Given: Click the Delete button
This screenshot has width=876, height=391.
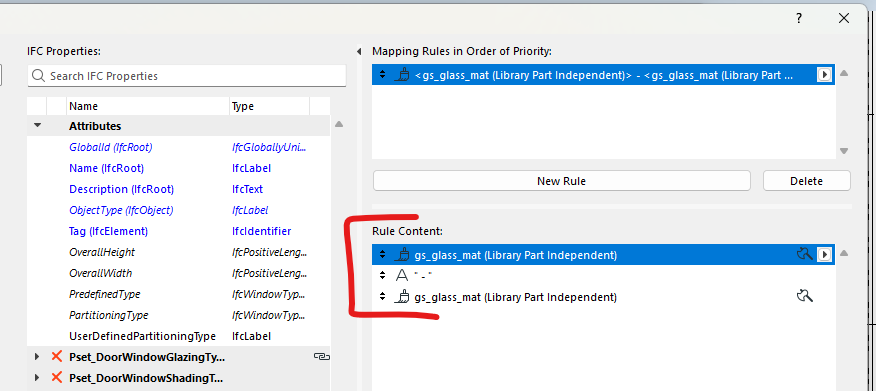Looking at the screenshot, I should pyautogui.click(x=807, y=181).
